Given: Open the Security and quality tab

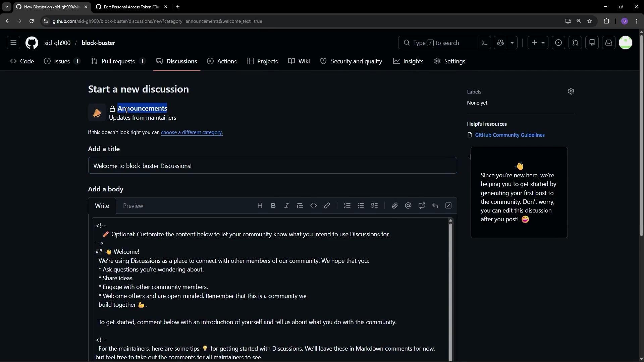Looking at the screenshot, I should (x=351, y=61).
